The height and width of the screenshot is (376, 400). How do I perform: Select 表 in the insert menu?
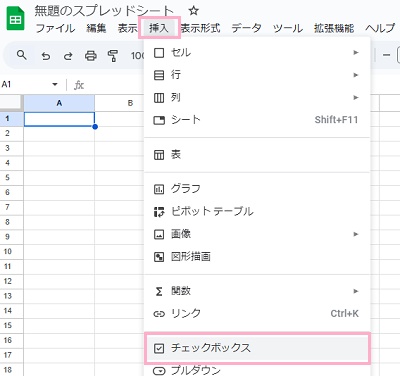[x=257, y=155]
